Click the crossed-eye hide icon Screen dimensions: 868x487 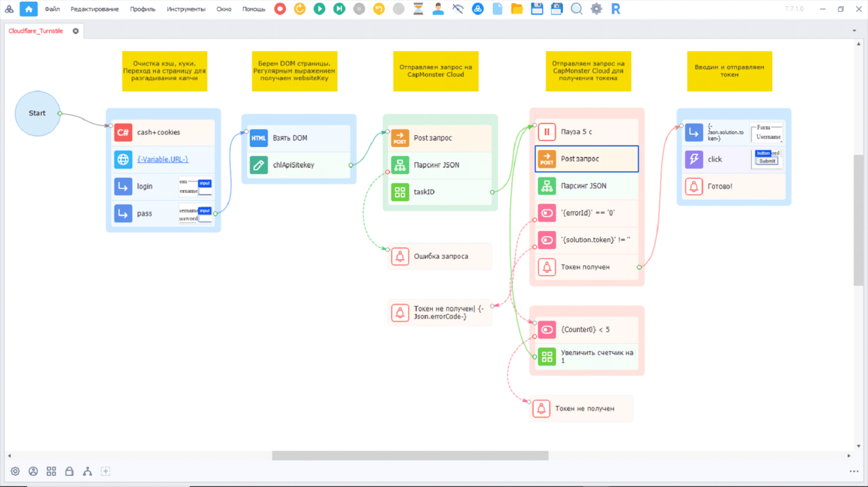pyautogui.click(x=458, y=9)
